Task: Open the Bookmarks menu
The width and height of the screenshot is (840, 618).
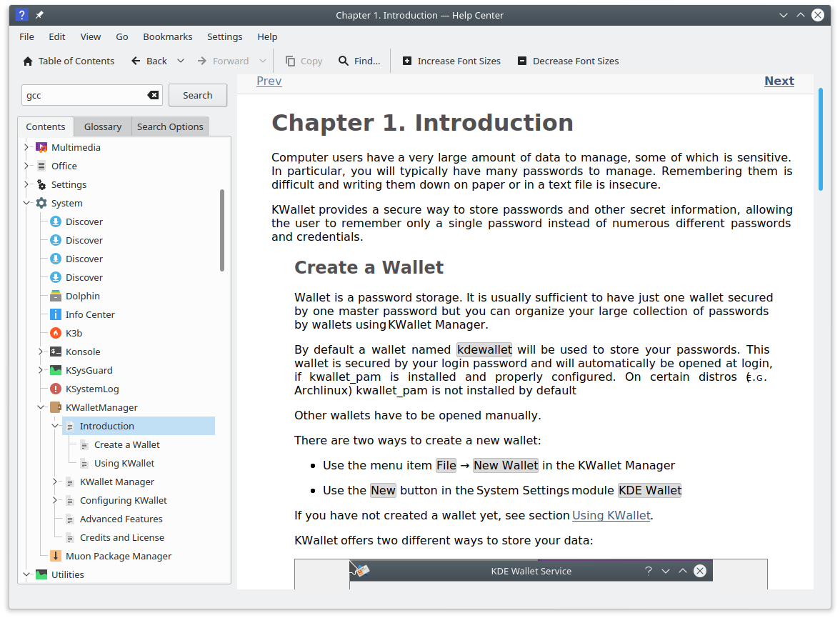Action: [167, 36]
